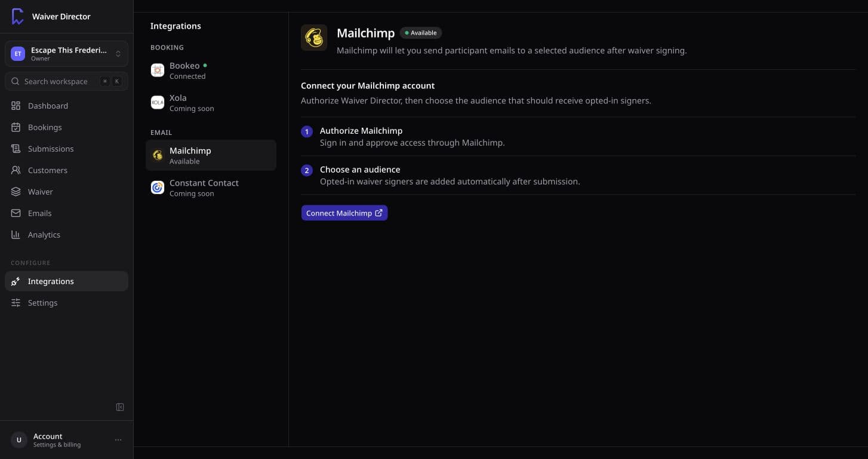Viewport: 868px width, 459px height.
Task: Click the Waiver layers icon
Action: tap(16, 192)
